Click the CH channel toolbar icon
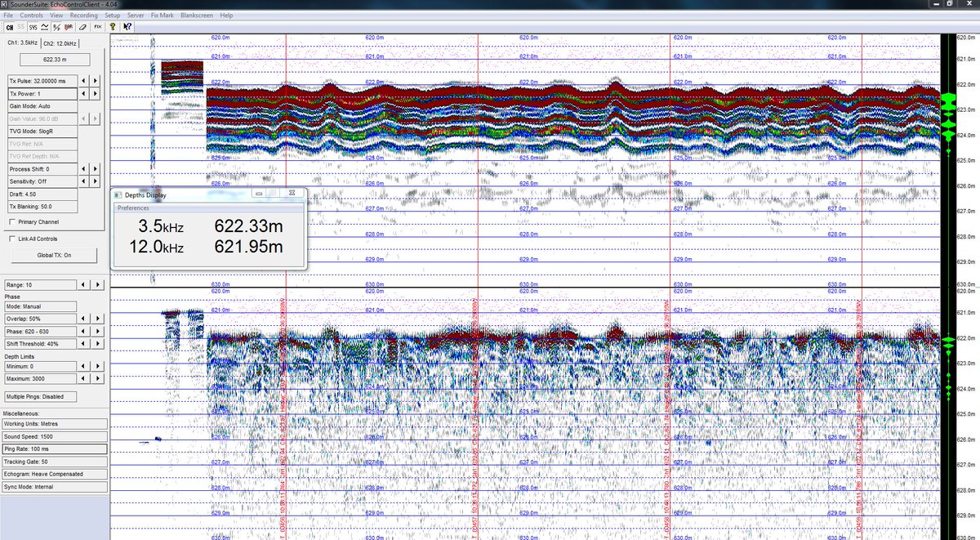Image resolution: width=980 pixels, height=540 pixels. pyautogui.click(x=9, y=26)
